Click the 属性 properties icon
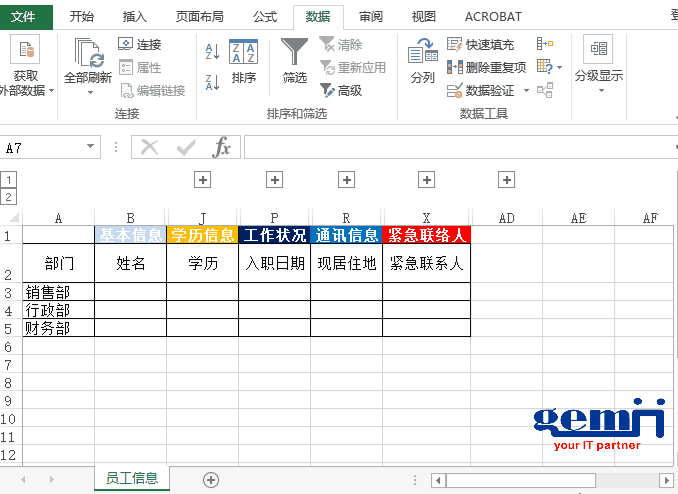The width and height of the screenshot is (678, 494). (125, 67)
